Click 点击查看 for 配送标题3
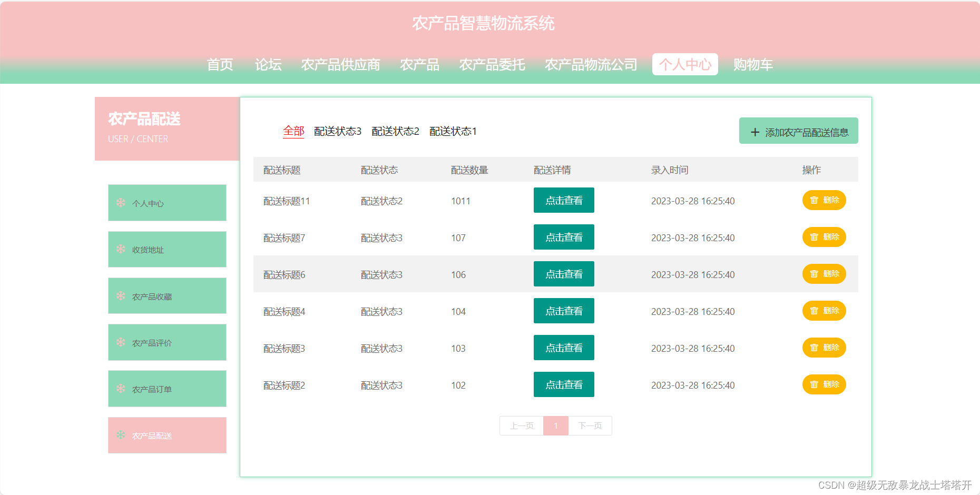The image size is (980, 495). point(564,348)
